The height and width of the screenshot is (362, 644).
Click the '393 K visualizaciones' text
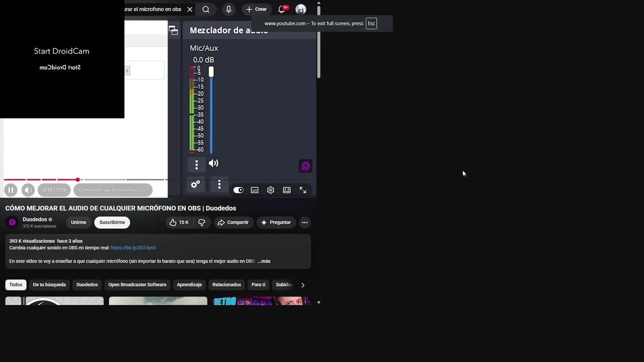click(32, 241)
